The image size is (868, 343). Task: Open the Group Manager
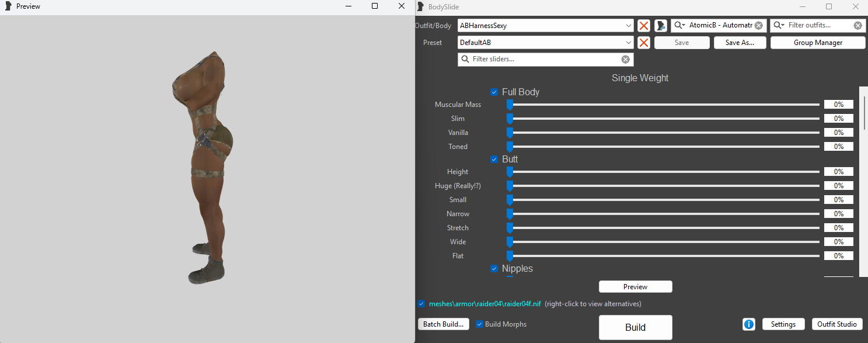(818, 43)
